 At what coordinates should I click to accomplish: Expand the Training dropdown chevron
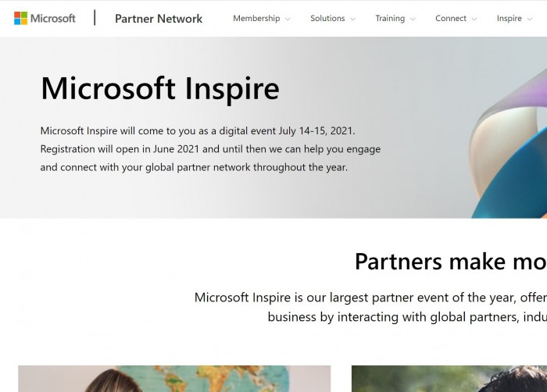413,19
